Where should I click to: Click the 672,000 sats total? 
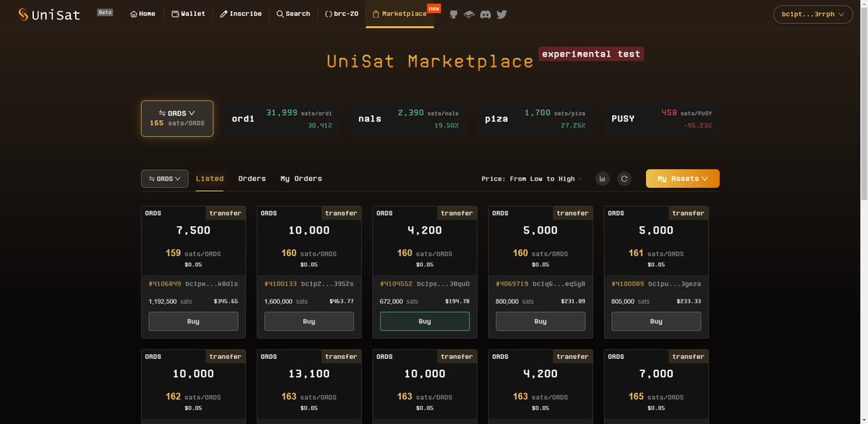(x=398, y=301)
